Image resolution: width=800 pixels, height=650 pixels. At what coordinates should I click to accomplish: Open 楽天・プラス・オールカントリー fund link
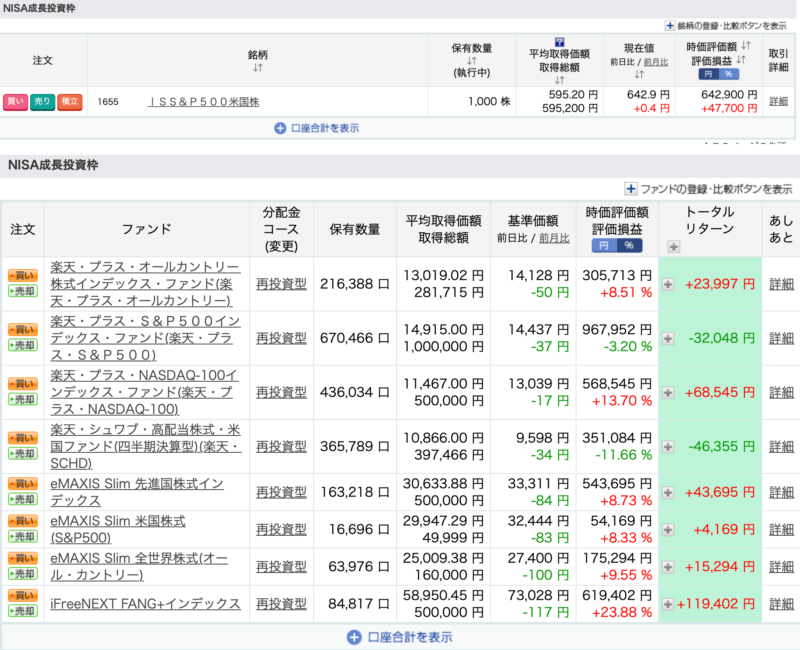tap(145, 284)
